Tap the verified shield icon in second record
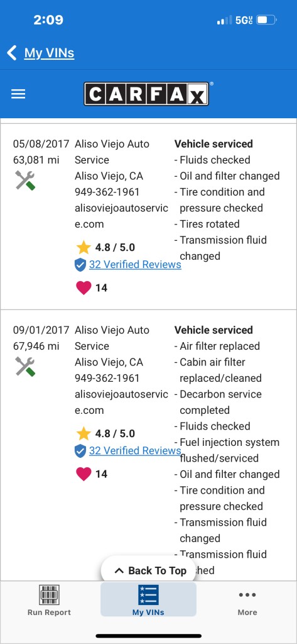The image size is (297, 644). (x=80, y=451)
